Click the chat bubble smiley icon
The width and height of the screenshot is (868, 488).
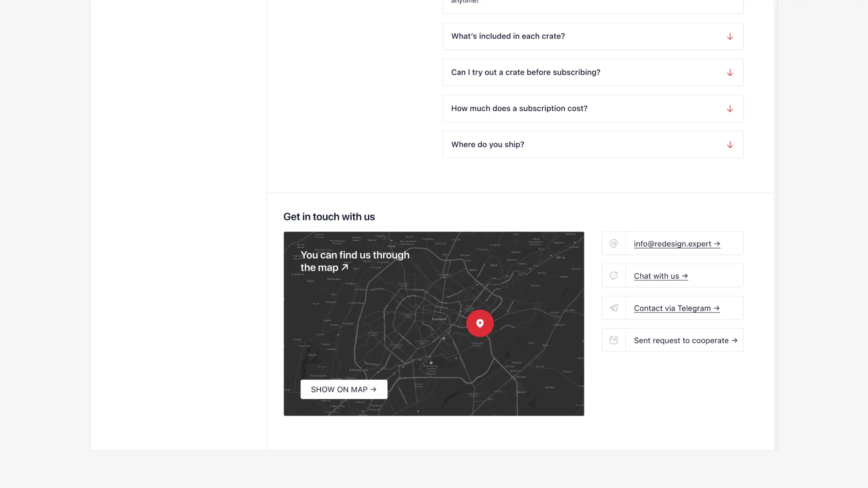point(614,276)
